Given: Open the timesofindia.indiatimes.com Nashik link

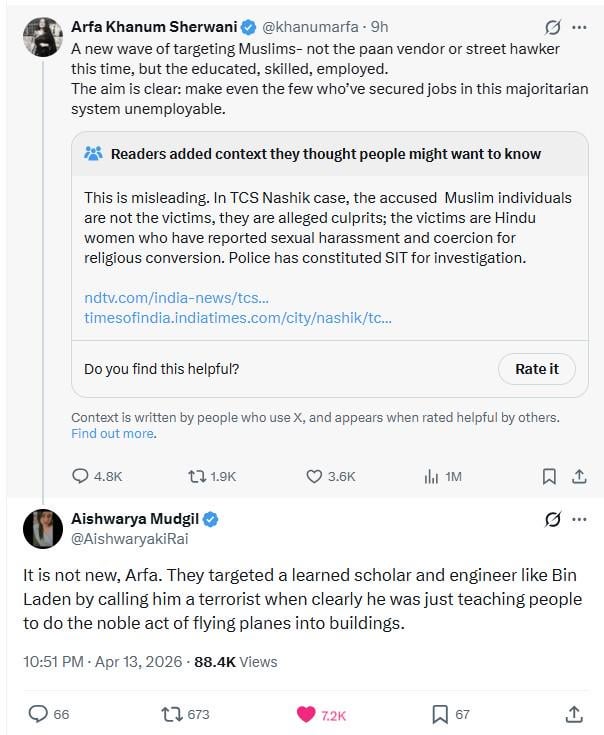Looking at the screenshot, I should click(x=237, y=318).
